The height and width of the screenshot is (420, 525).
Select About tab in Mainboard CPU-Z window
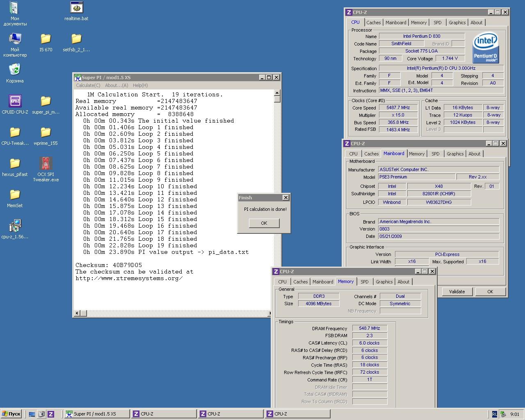pos(475,154)
